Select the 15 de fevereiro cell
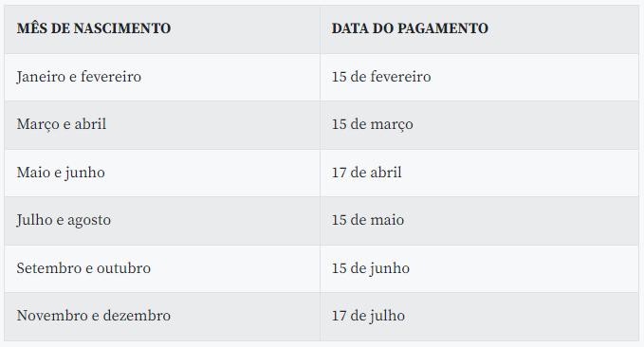Screen dimensions: 644x347 (x=479, y=77)
